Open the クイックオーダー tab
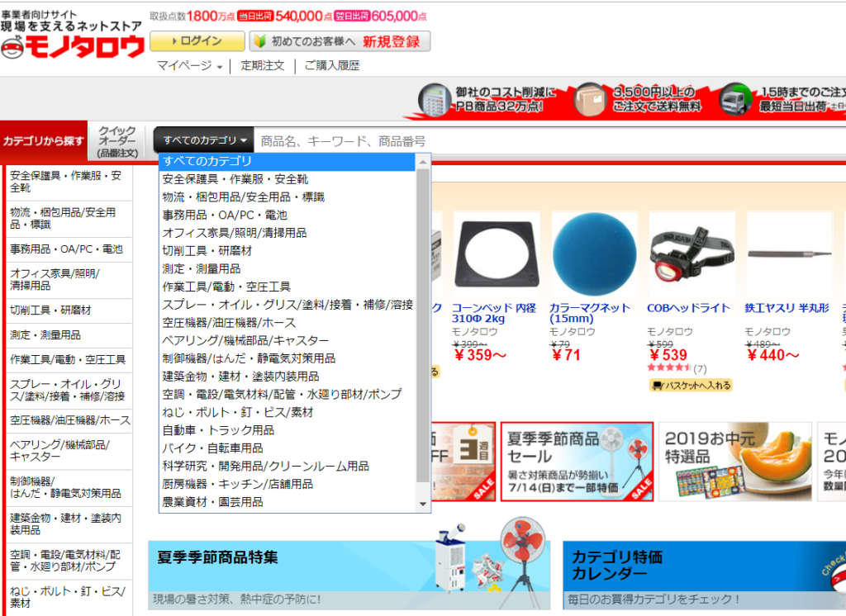Screen dimensions: 846x616 tap(117, 142)
